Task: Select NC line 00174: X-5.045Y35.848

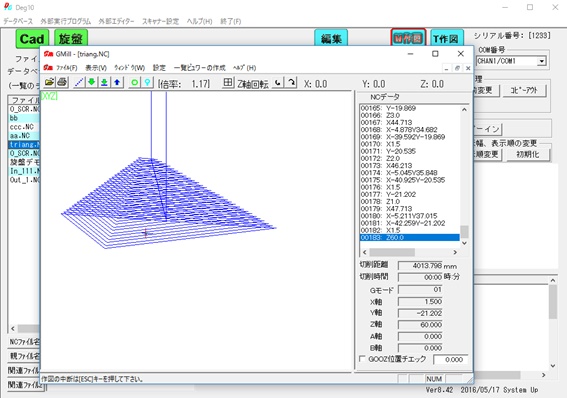Action: [410, 173]
